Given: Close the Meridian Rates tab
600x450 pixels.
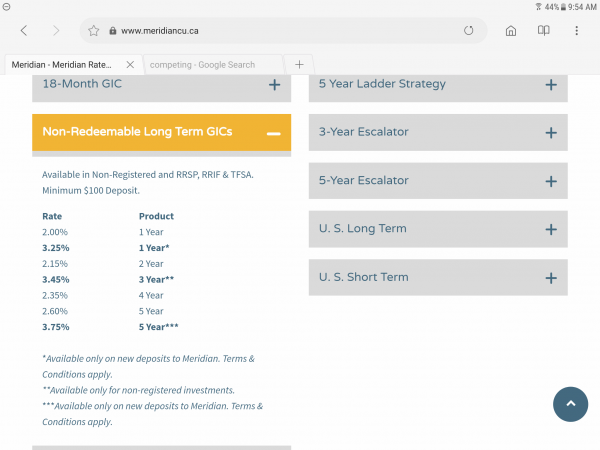Looking at the screenshot, I should [x=129, y=64].
